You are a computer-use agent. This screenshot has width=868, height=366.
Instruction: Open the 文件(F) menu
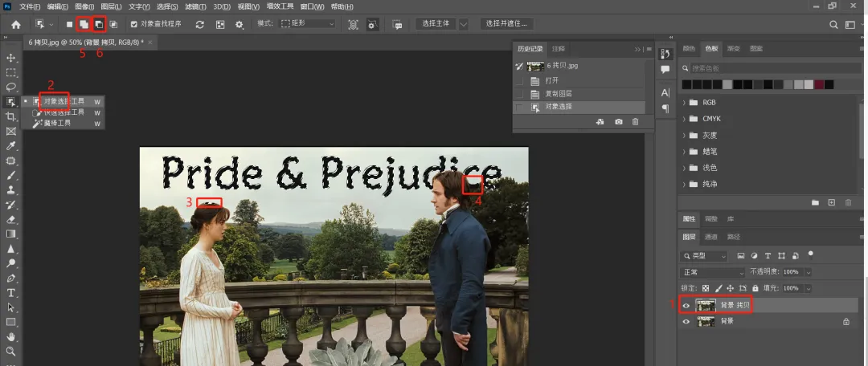tap(30, 6)
